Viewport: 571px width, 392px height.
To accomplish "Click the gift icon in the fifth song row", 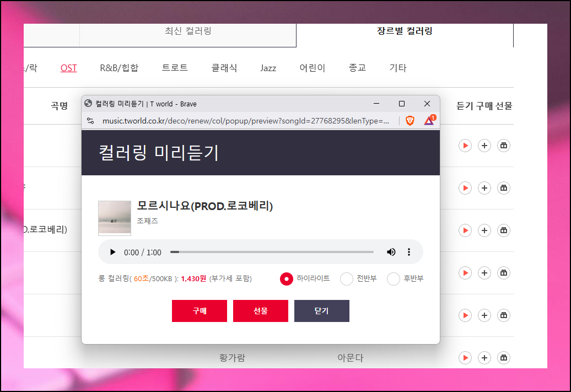I will pyautogui.click(x=504, y=315).
